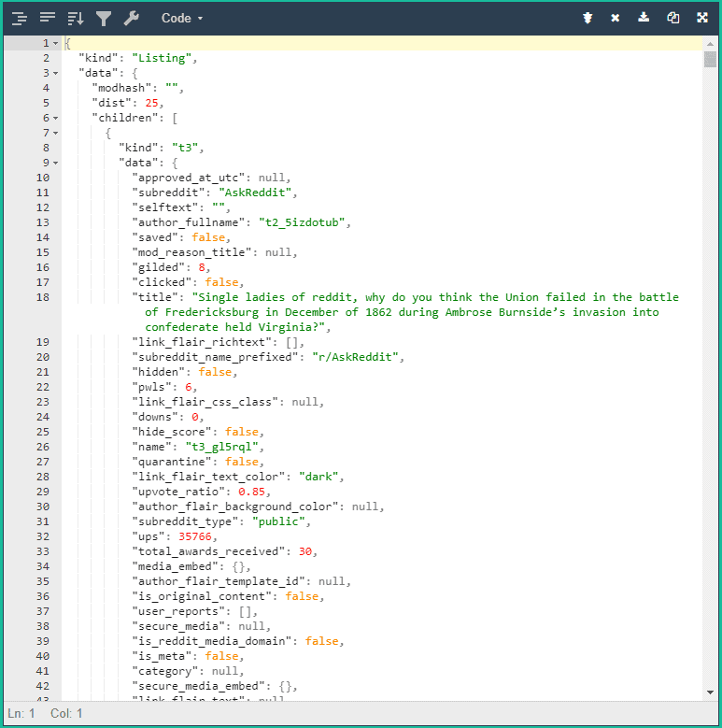Collapse the object starting on line 7

point(56,133)
